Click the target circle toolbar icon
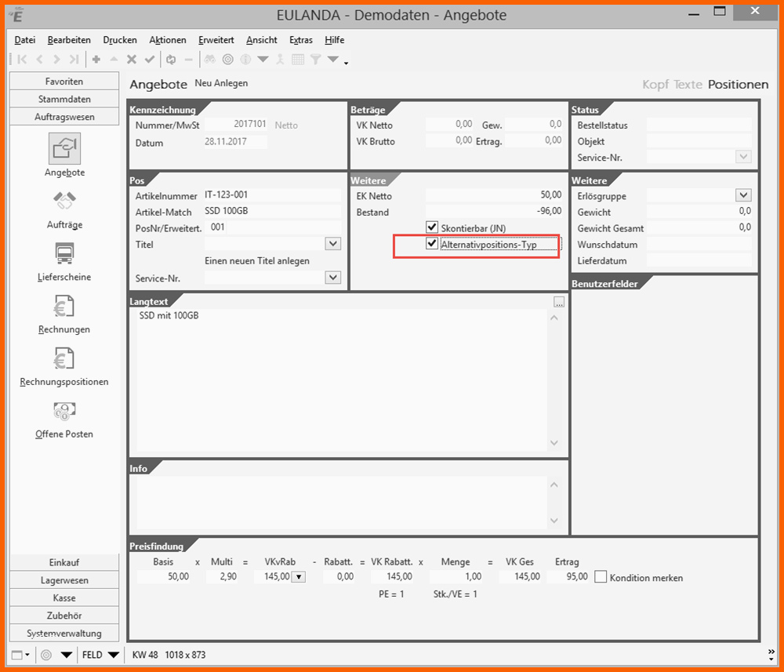Image resolution: width=784 pixels, height=672 pixels. point(228,60)
